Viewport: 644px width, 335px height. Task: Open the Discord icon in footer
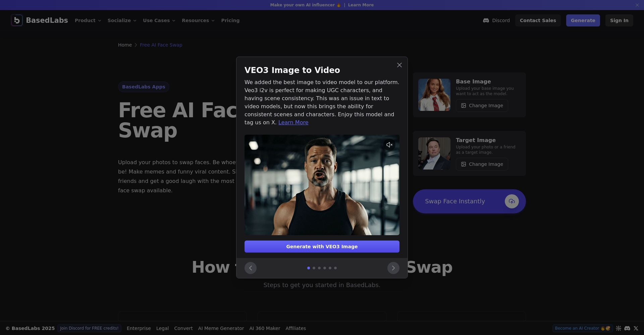click(x=627, y=328)
